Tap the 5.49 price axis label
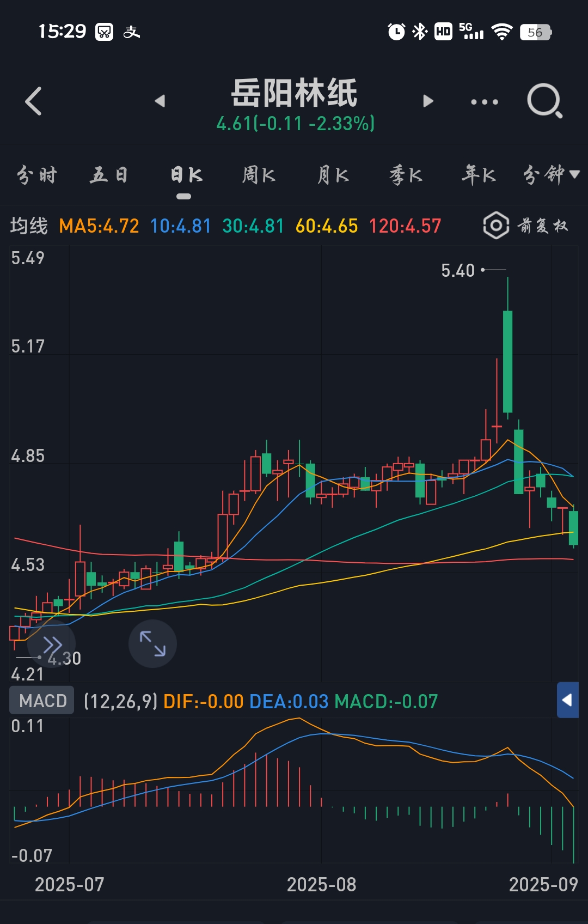The width and height of the screenshot is (588, 924). tap(28, 258)
